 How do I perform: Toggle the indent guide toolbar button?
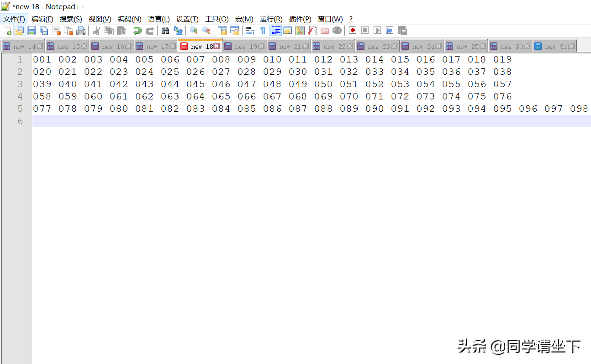pyautogui.click(x=275, y=31)
